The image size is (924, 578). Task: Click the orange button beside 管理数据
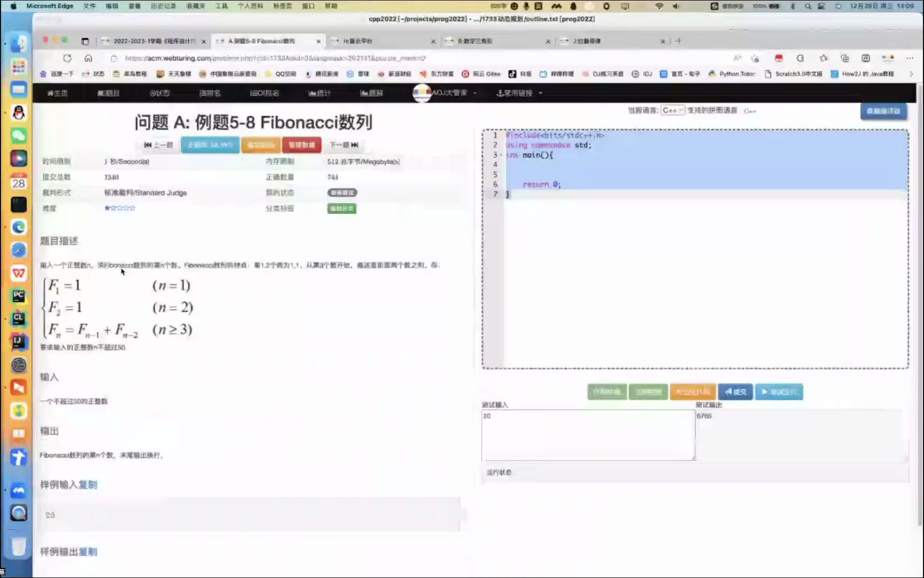point(260,145)
